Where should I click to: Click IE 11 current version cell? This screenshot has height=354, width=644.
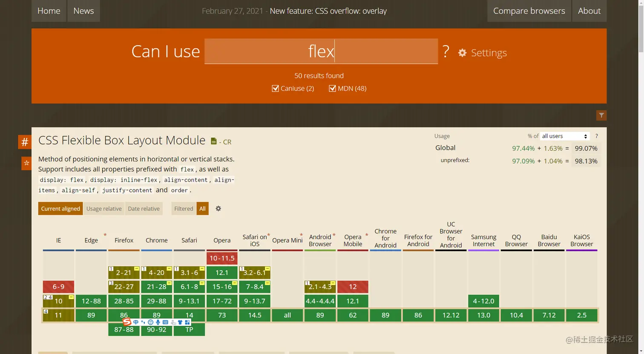tap(58, 315)
